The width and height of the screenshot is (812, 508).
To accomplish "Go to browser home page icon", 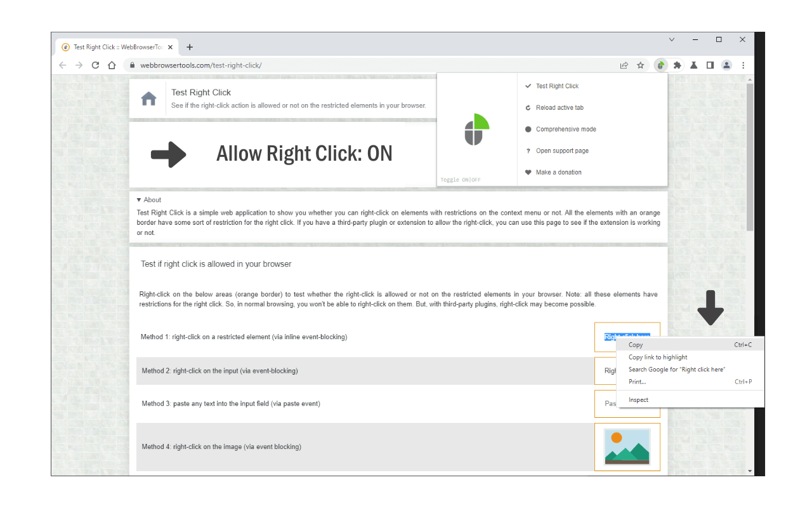I will [x=112, y=65].
